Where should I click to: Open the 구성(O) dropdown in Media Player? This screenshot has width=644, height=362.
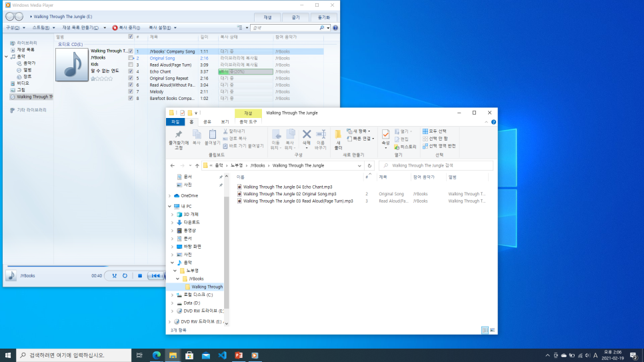(15, 27)
